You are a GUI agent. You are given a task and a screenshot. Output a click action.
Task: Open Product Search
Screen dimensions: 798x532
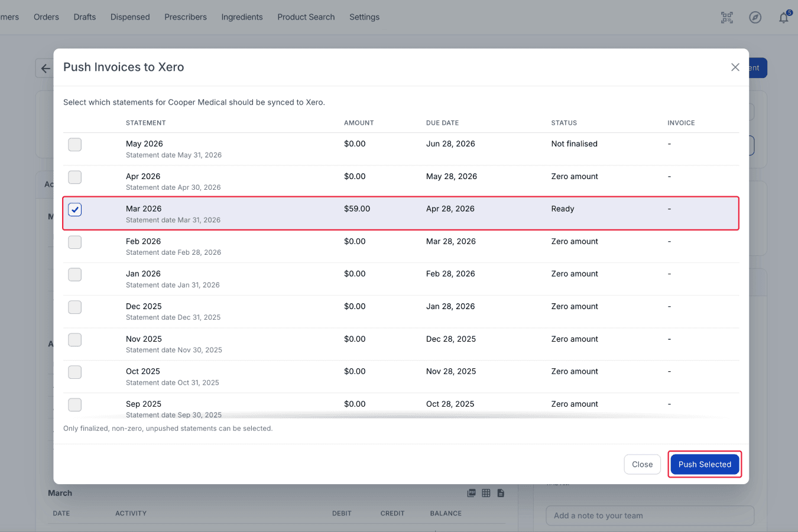tap(306, 17)
